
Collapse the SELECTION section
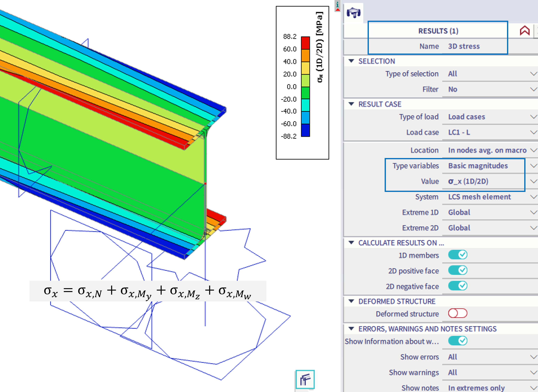[351, 61]
